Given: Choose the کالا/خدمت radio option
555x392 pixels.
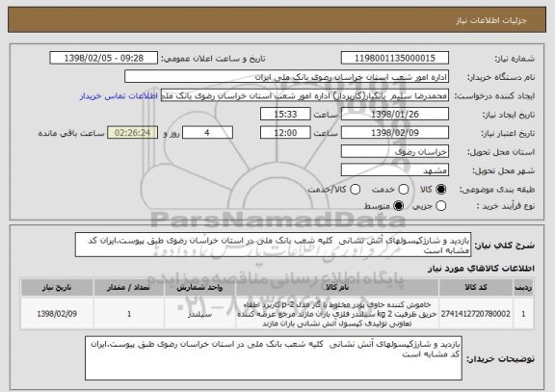Looking at the screenshot, I should (x=355, y=190).
